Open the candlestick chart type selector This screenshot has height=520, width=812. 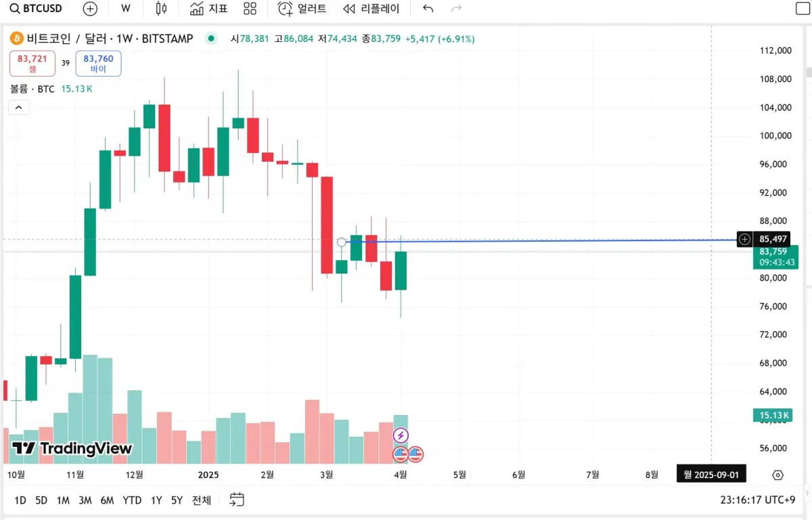coord(161,9)
